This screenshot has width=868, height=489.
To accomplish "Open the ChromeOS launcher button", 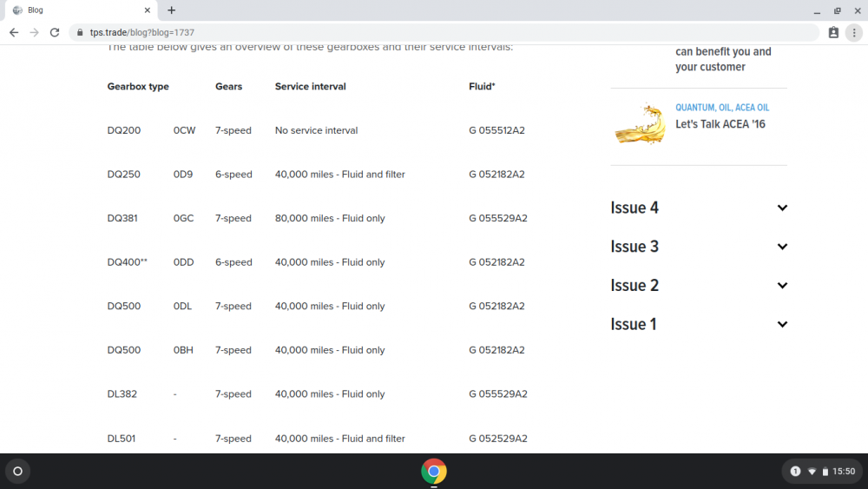I will coord(17,472).
